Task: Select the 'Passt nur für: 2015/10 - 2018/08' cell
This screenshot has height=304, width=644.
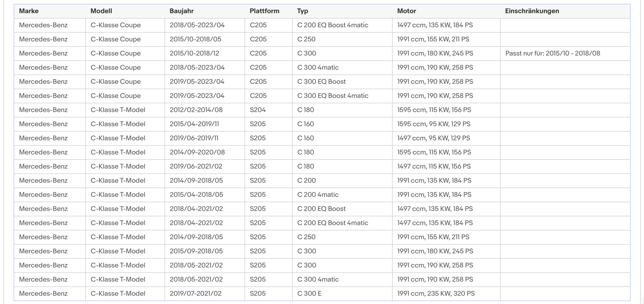Action: point(565,53)
